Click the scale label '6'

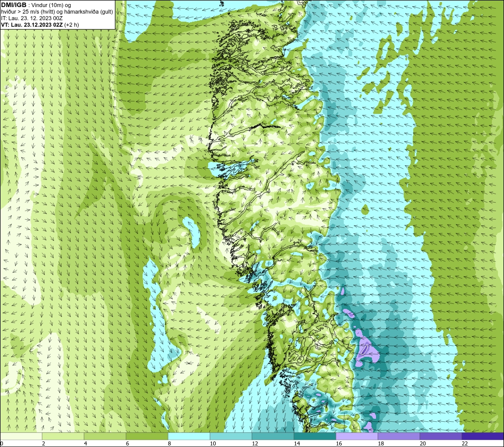click(128, 444)
